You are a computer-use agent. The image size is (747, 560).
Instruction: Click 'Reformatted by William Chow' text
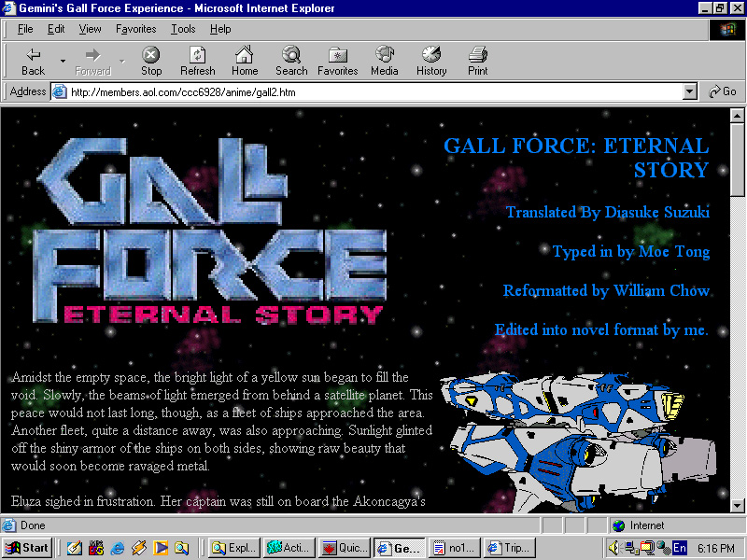pyautogui.click(x=606, y=290)
